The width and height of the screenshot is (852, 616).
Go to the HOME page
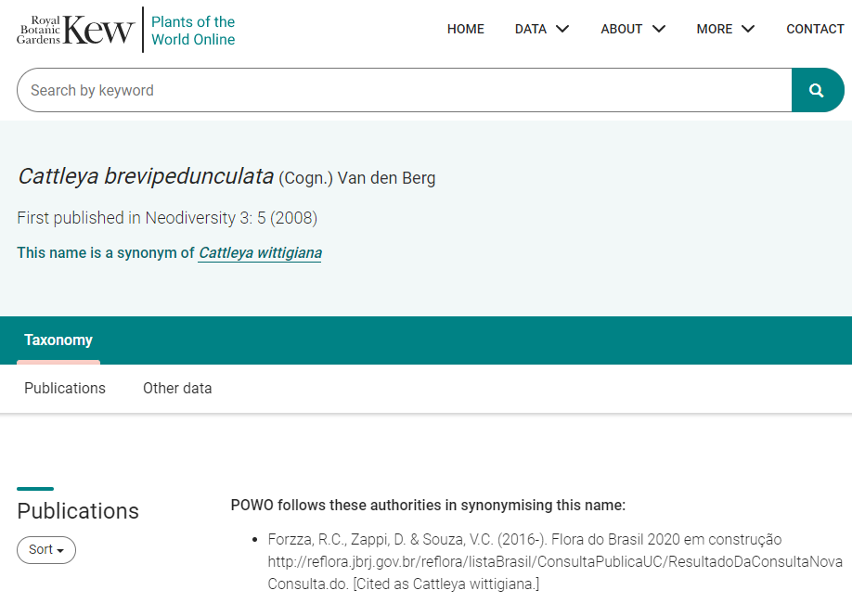(466, 29)
